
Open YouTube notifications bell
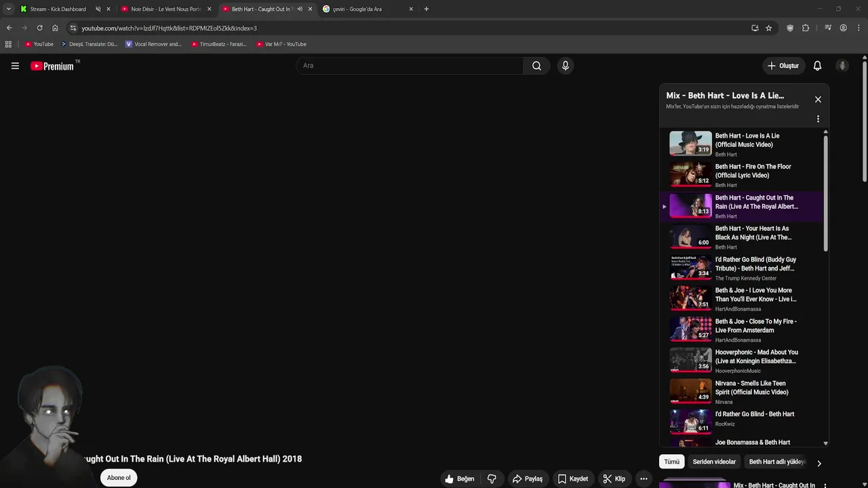point(817,66)
